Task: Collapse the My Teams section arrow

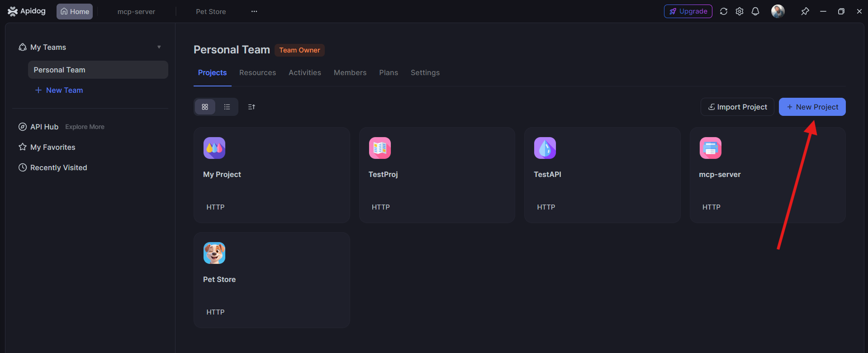Action: 159,47
